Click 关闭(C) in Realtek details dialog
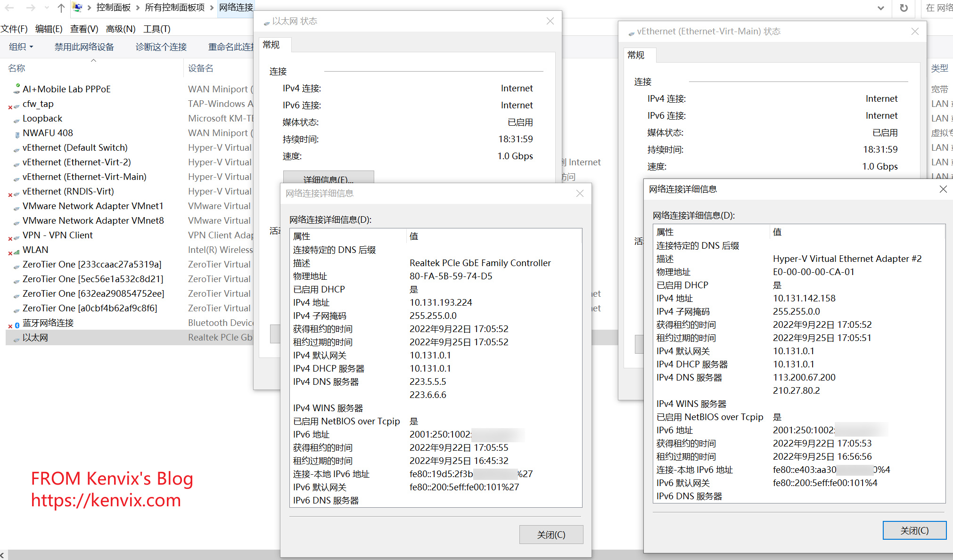 tap(551, 535)
